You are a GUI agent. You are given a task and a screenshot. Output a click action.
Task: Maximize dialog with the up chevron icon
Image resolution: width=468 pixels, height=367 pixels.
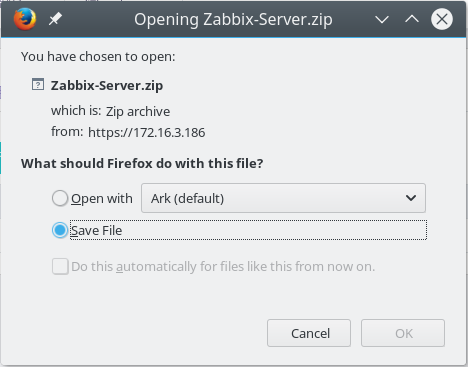tap(412, 19)
